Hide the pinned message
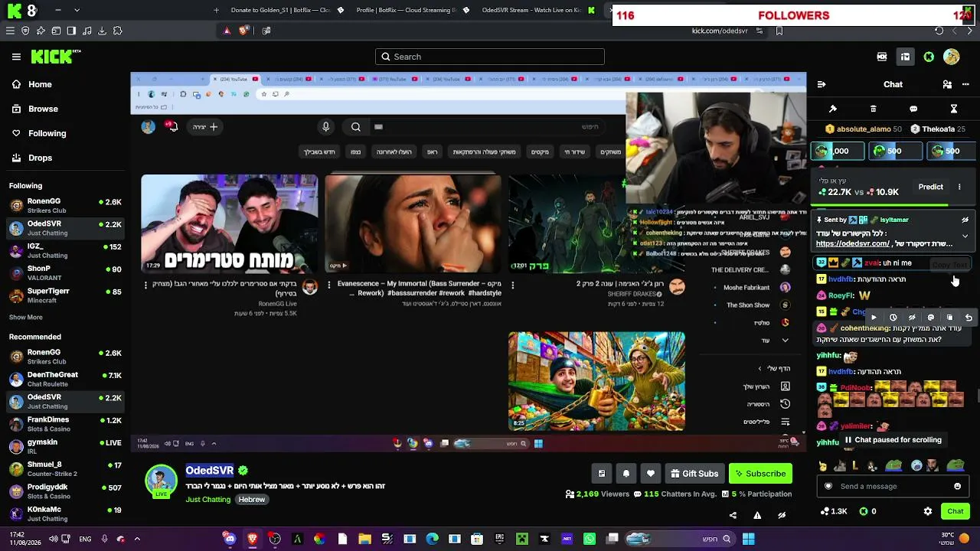980x551 pixels. pyautogui.click(x=965, y=220)
